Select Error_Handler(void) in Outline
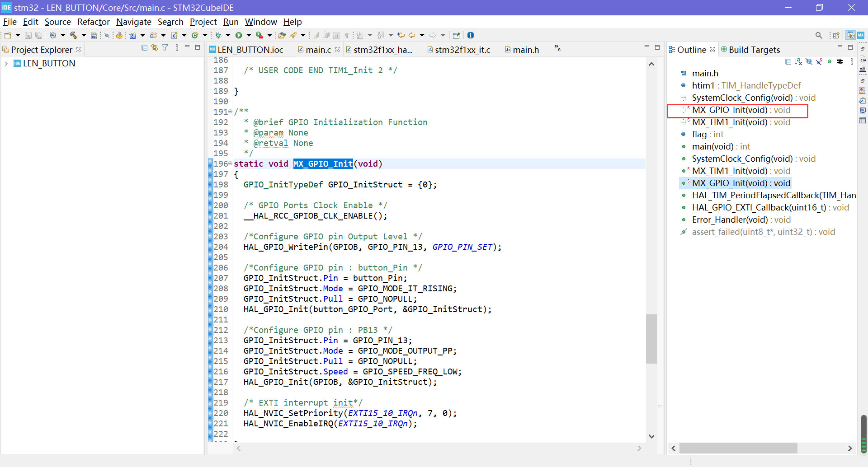868x467 pixels. tap(736, 220)
